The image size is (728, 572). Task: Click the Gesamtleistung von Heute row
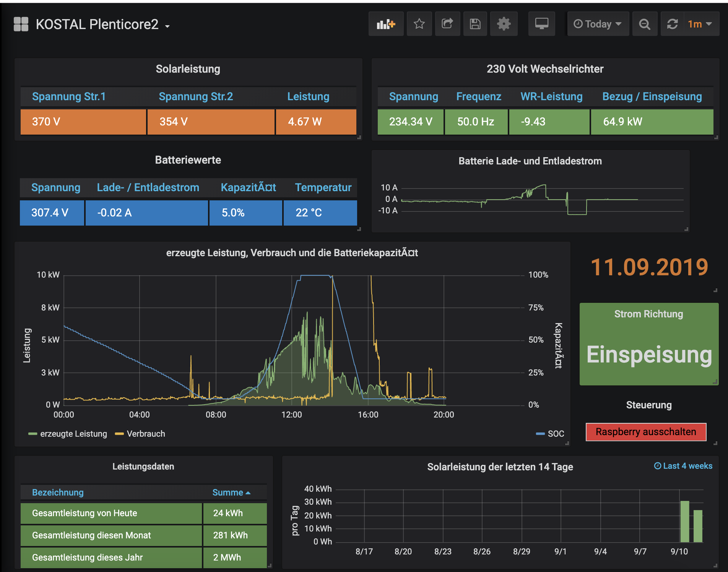point(143,513)
